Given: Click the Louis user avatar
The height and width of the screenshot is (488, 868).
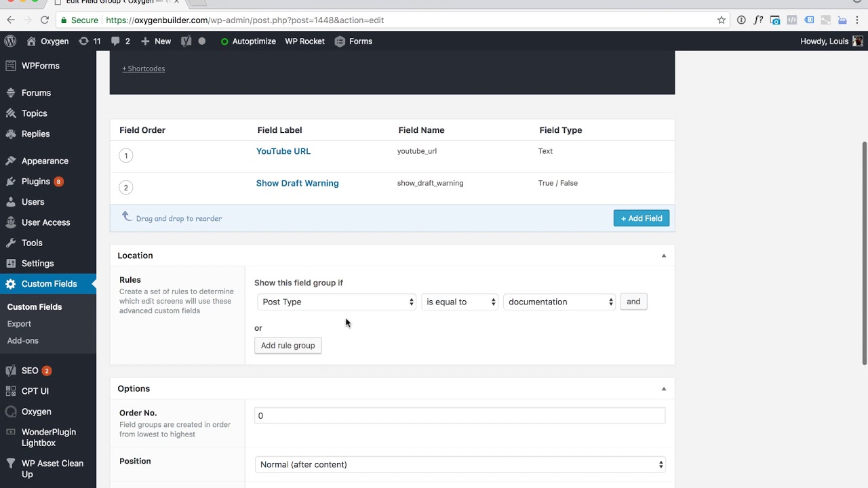Looking at the screenshot, I should coord(858,41).
